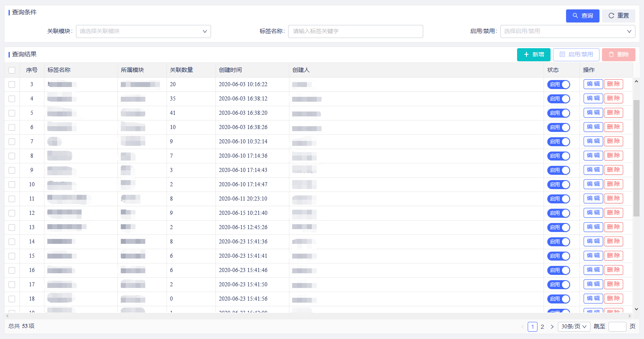Click the scroll up arrow of table

tap(636, 81)
